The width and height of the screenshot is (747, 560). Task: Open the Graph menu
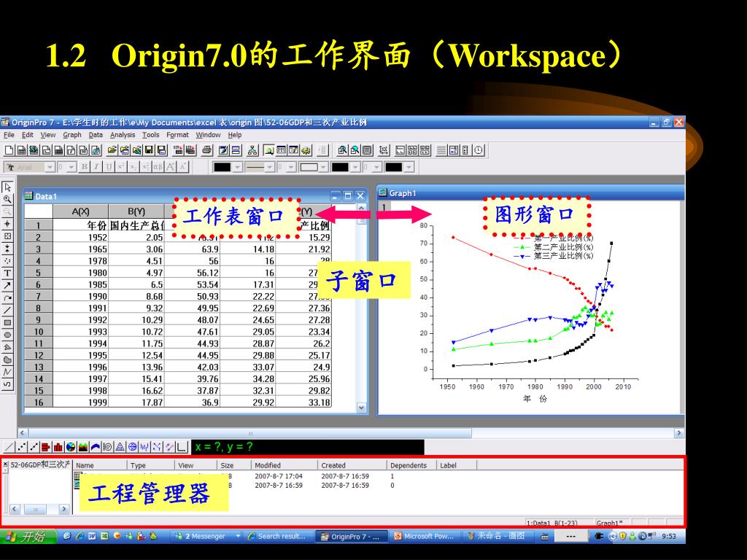72,135
